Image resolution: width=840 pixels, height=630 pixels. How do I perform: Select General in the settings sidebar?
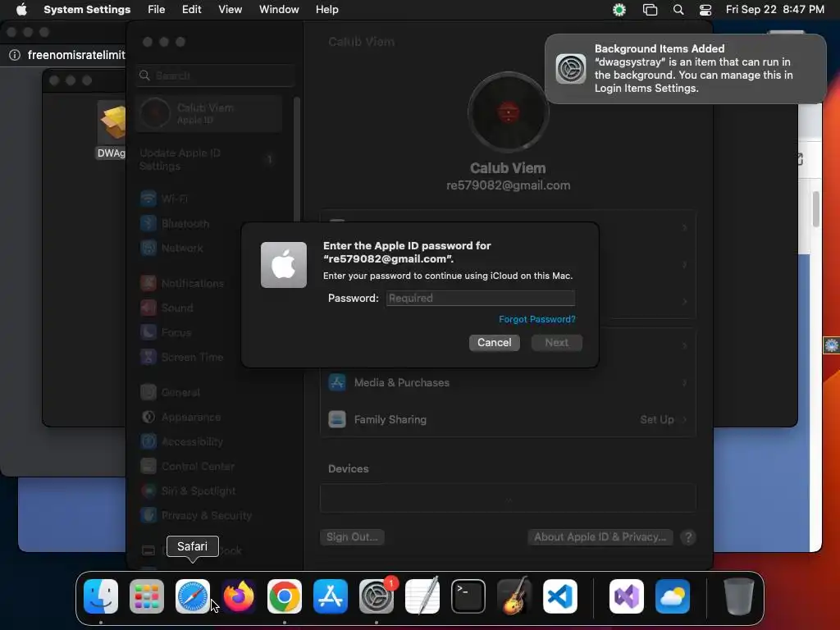coord(209,393)
